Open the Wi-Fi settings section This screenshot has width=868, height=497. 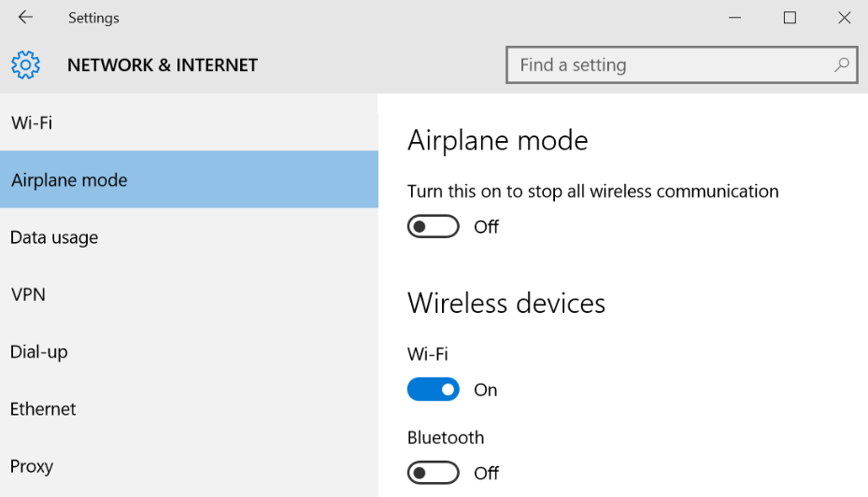click(x=32, y=123)
